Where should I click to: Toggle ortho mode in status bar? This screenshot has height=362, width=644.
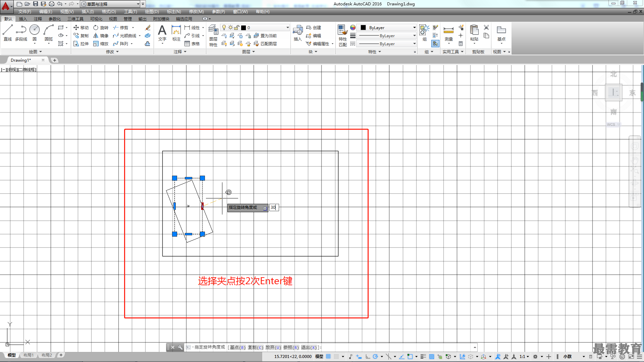pos(368,356)
